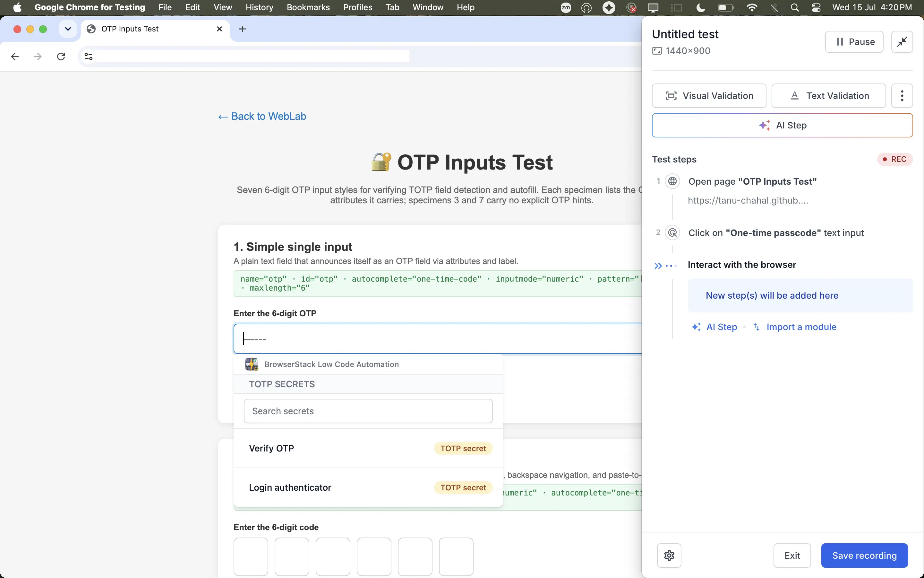Viewport: 924px width, 578px height.
Task: Save the recording
Action: click(864, 555)
